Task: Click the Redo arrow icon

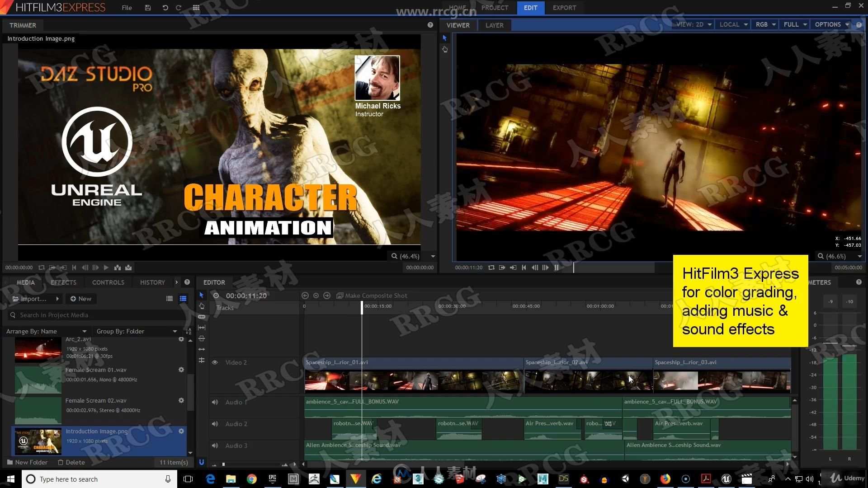Action: 179,8
